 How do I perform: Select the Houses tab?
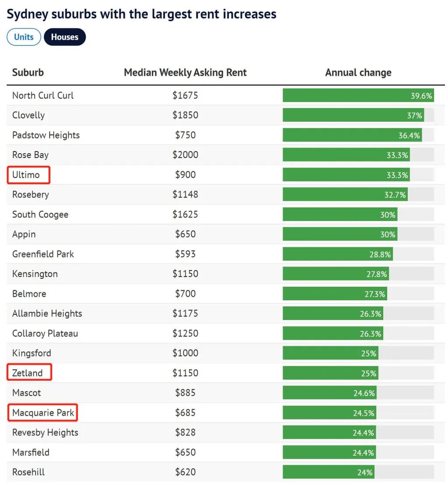[x=65, y=37]
